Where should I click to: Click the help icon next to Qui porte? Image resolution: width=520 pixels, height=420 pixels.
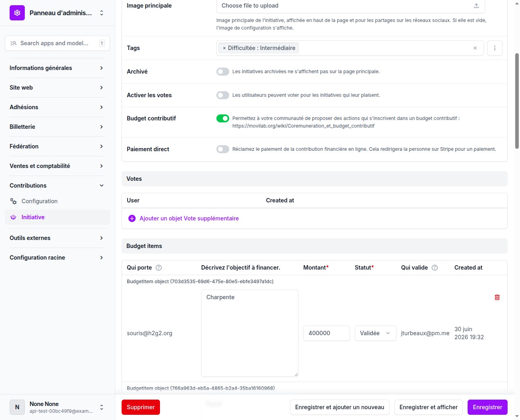[158, 268]
